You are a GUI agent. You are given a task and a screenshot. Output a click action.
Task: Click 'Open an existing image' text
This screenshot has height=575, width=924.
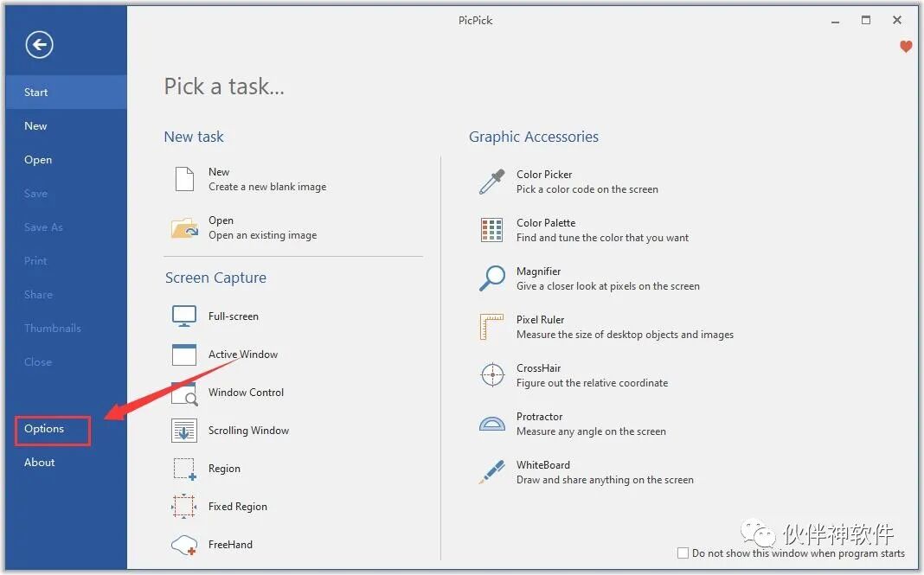coord(262,235)
